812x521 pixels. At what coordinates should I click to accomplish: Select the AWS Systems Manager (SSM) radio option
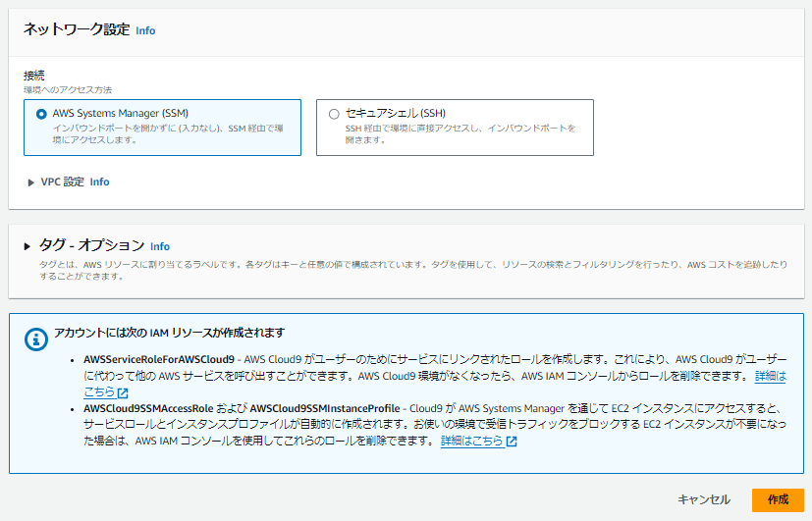[x=41, y=114]
